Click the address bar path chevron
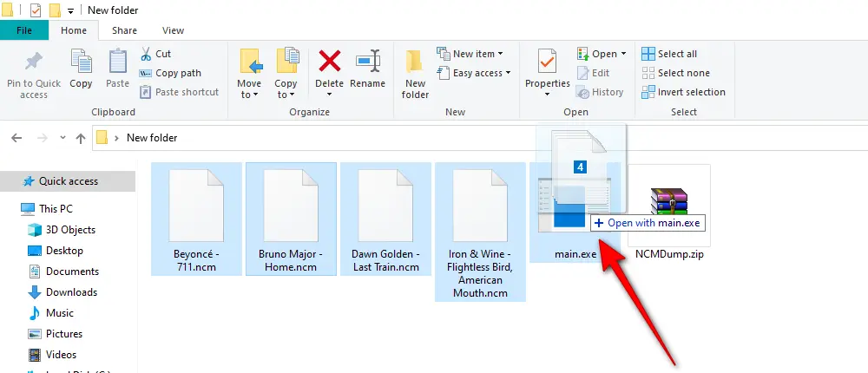Image resolution: width=868 pixels, height=373 pixels. click(116, 138)
